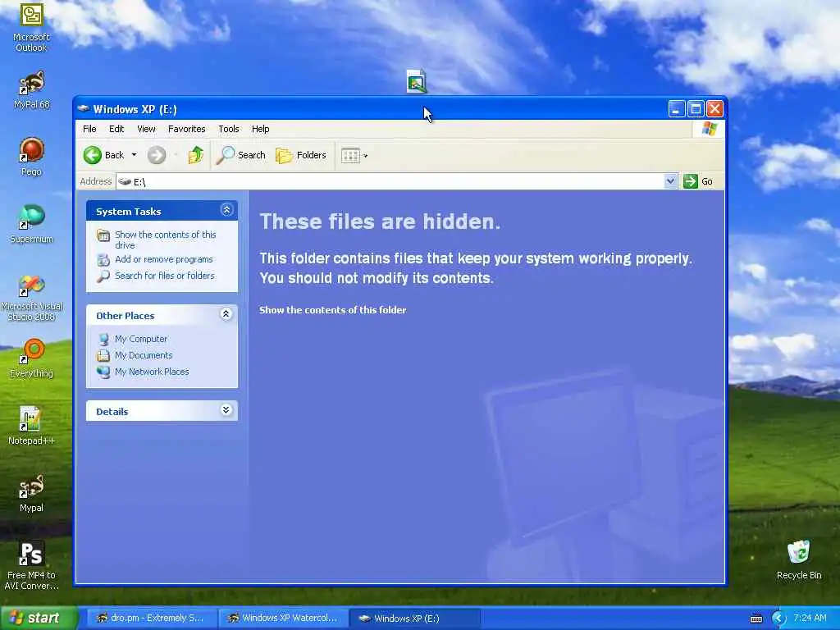Collapse the System Tasks panel
The image size is (840, 630).
click(x=226, y=210)
